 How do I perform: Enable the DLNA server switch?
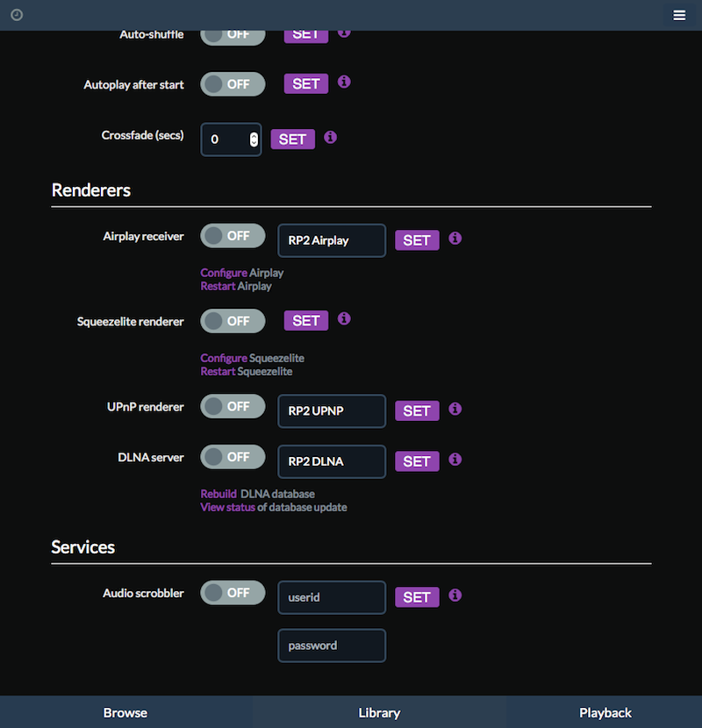233,457
